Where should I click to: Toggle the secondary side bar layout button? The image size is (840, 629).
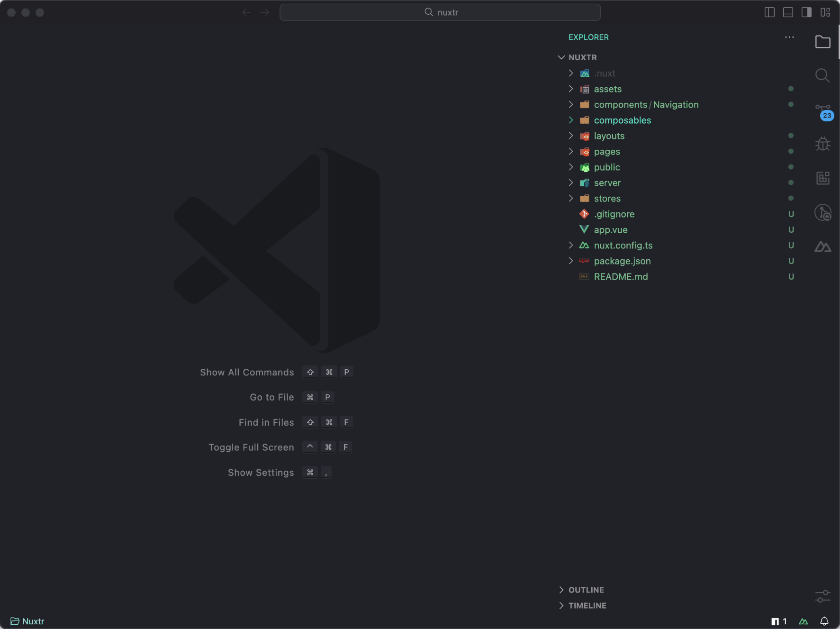pos(806,12)
